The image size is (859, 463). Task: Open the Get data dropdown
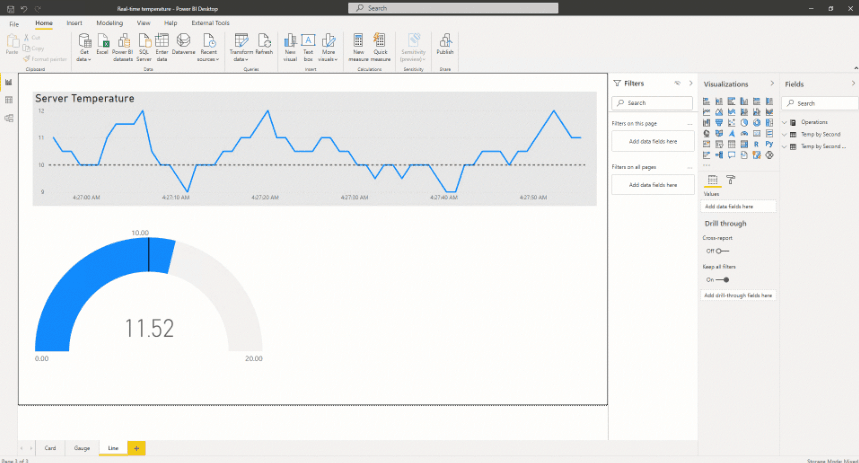coord(84,47)
